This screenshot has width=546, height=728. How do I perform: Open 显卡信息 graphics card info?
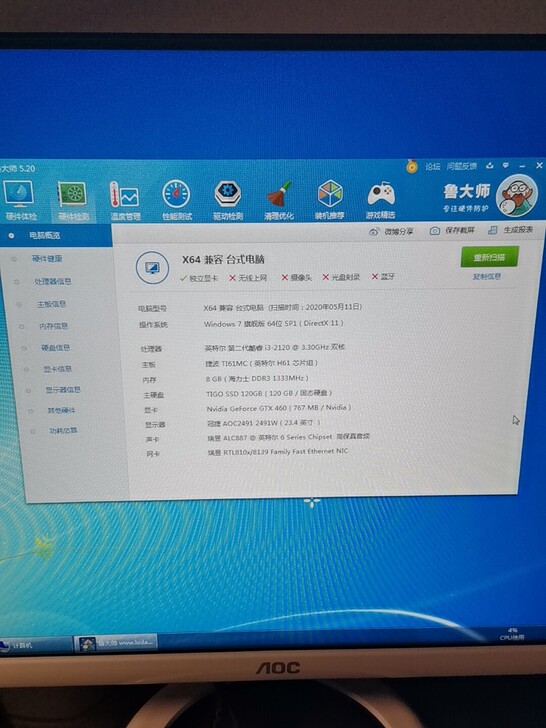point(58,369)
